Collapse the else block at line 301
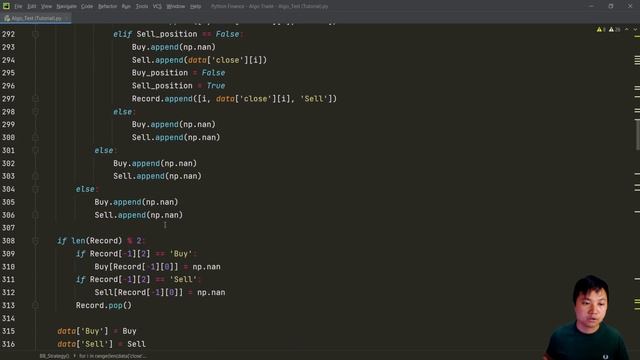This screenshot has height=360, width=640. pos(36,150)
